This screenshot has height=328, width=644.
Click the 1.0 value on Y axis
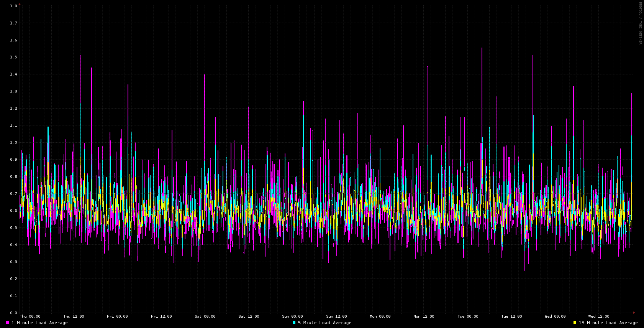tap(13, 142)
